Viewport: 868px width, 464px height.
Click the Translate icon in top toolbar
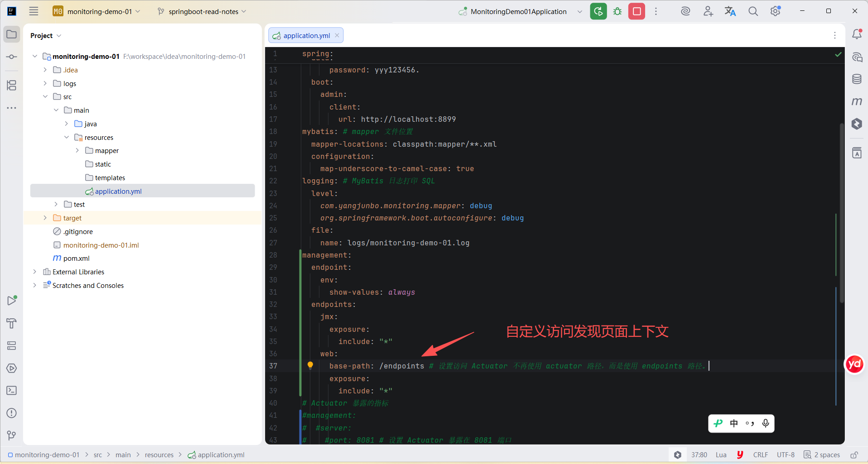[x=730, y=11]
